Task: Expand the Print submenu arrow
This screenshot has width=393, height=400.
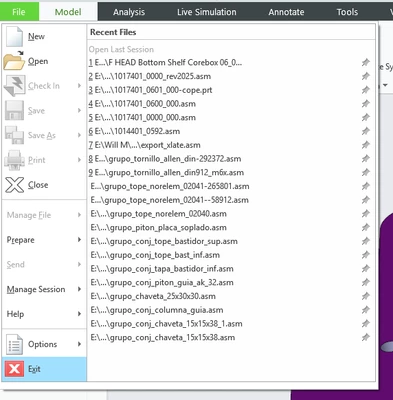Action: click(79, 160)
